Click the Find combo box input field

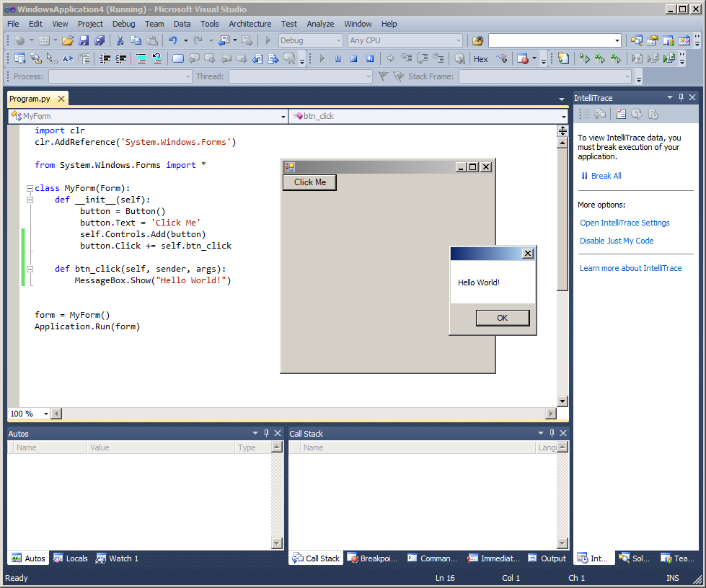point(550,40)
